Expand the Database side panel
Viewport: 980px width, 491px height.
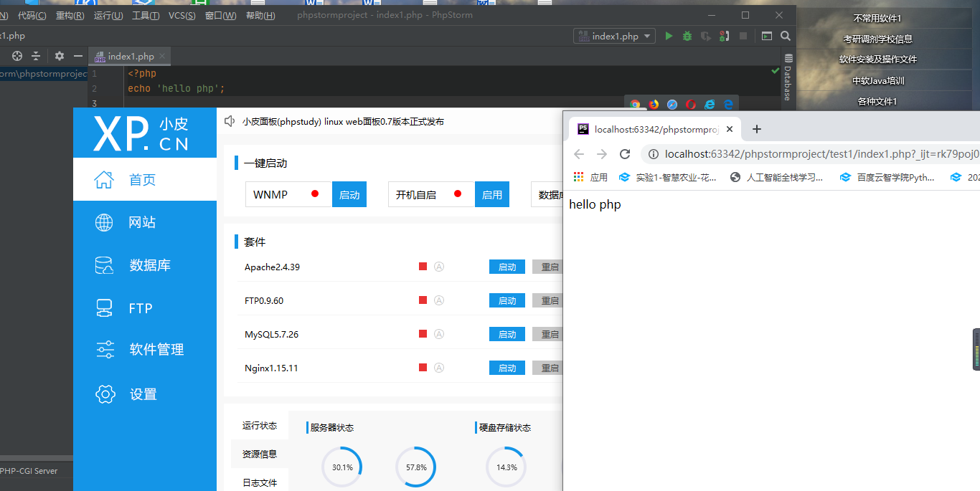[x=788, y=77]
